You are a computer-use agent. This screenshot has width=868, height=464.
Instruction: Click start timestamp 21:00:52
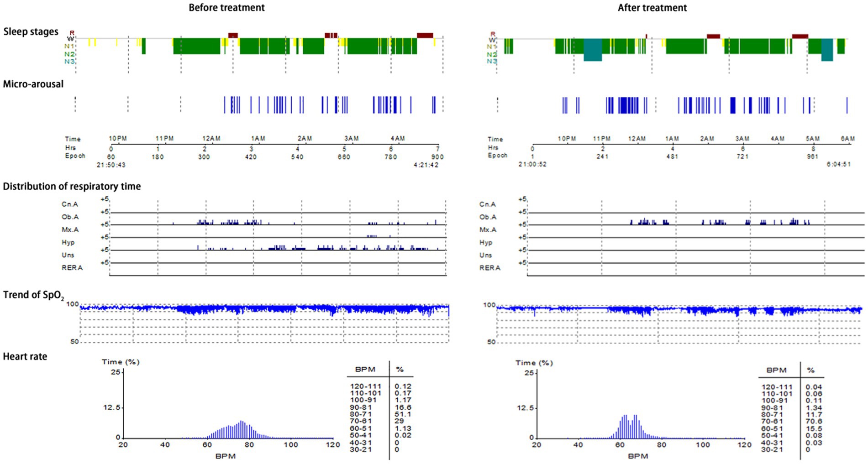tap(532, 164)
